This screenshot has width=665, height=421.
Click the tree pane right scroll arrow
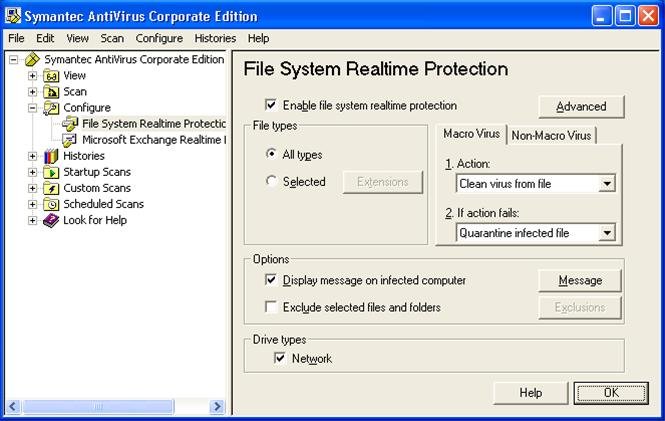tap(217, 407)
